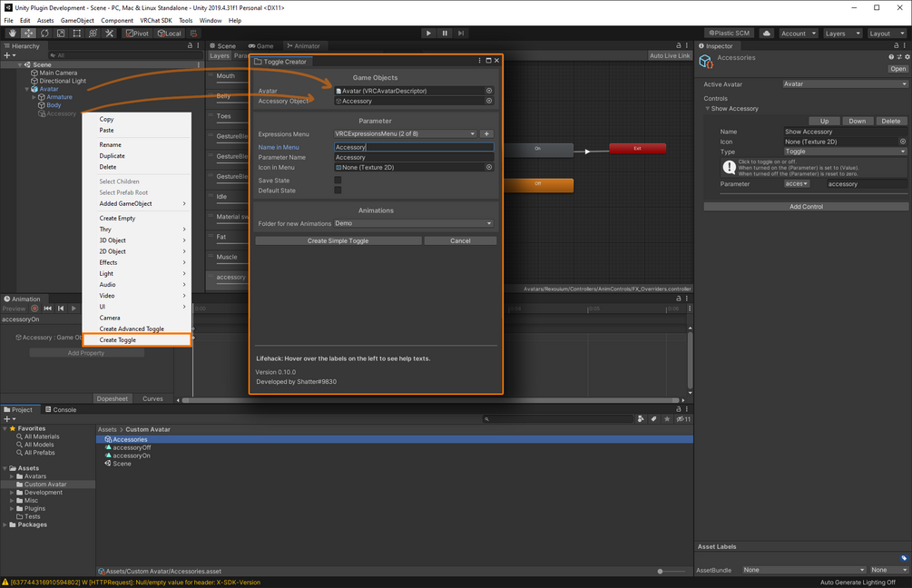Select the Hand tool in toolbar
This screenshot has width=912, height=588.
(12, 34)
